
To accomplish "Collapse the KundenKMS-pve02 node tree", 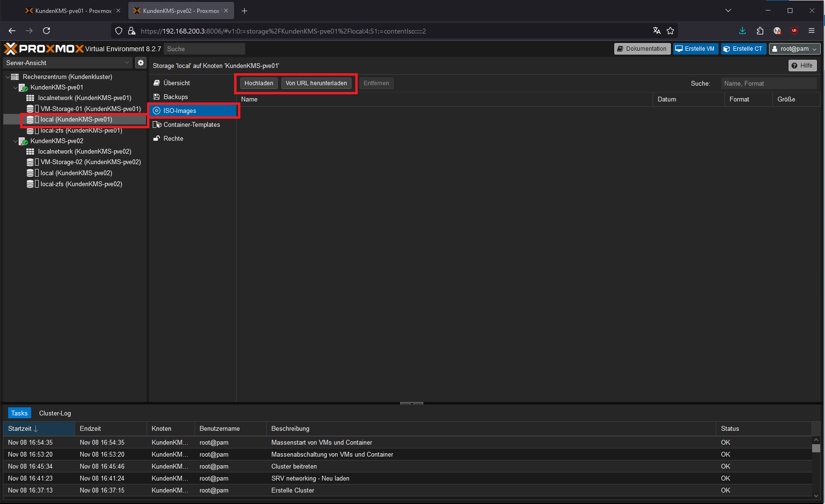I will click(15, 141).
